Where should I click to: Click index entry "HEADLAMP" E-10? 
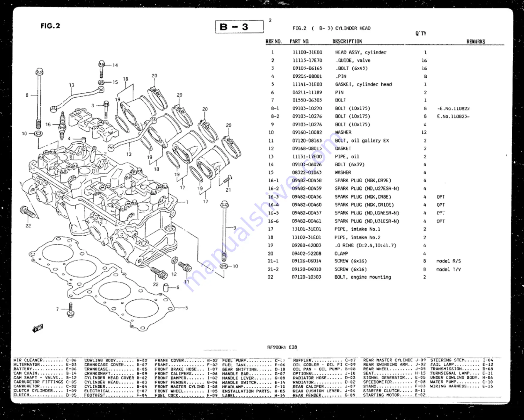(254, 387)
